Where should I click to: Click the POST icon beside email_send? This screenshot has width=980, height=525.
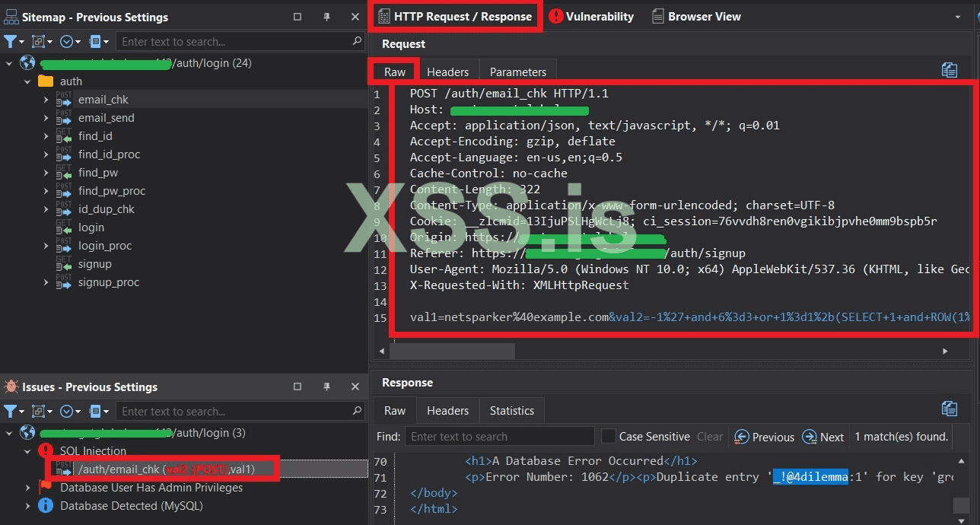[64, 118]
